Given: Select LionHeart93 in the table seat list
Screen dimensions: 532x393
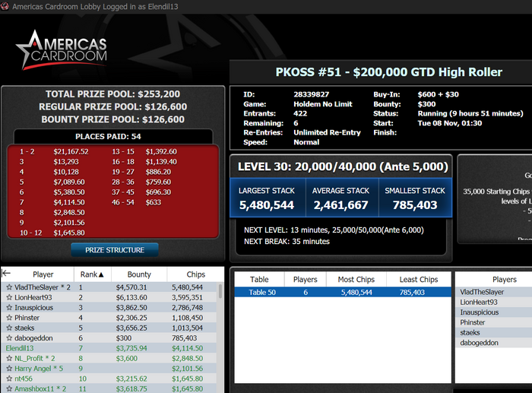Looking at the screenshot, I should (x=478, y=302).
